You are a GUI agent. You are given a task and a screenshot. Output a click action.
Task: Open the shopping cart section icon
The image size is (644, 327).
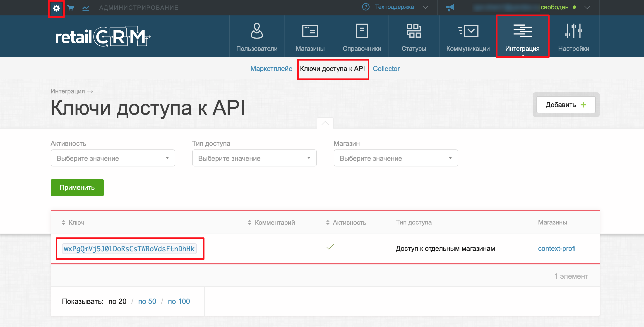click(71, 8)
